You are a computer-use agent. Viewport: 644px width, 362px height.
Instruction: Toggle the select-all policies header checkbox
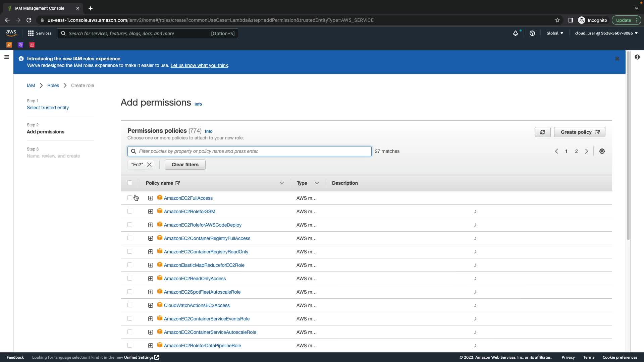click(130, 183)
